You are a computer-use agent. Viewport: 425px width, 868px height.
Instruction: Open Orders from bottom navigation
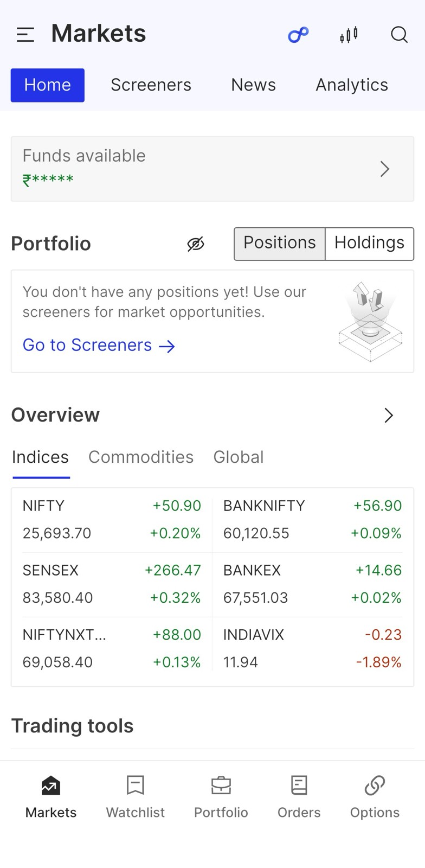point(299,796)
